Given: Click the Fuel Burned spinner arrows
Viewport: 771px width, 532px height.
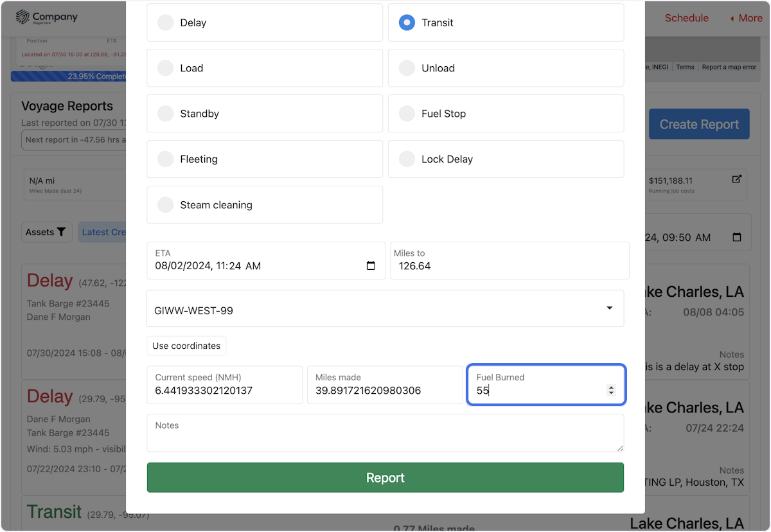Looking at the screenshot, I should [x=611, y=390].
